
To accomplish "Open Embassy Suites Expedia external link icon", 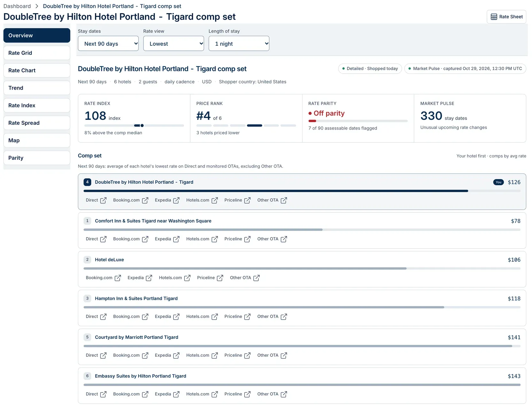I will pos(176,394).
